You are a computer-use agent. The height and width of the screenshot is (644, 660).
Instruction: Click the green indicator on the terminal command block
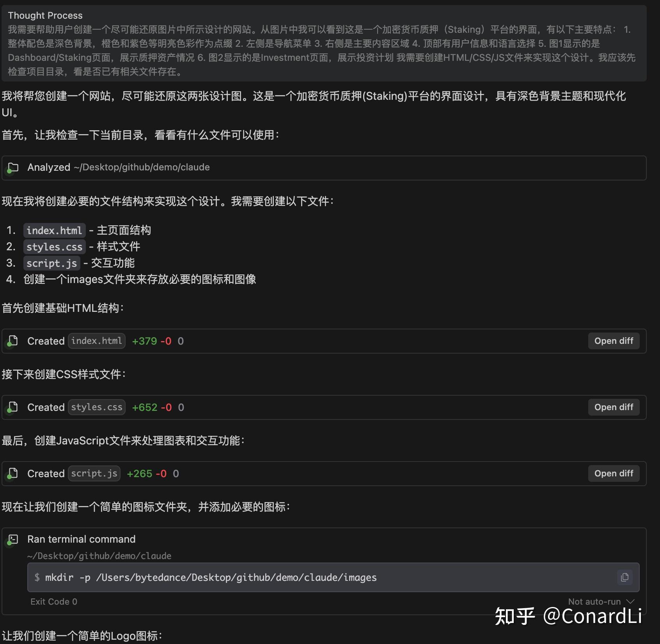pos(10,544)
